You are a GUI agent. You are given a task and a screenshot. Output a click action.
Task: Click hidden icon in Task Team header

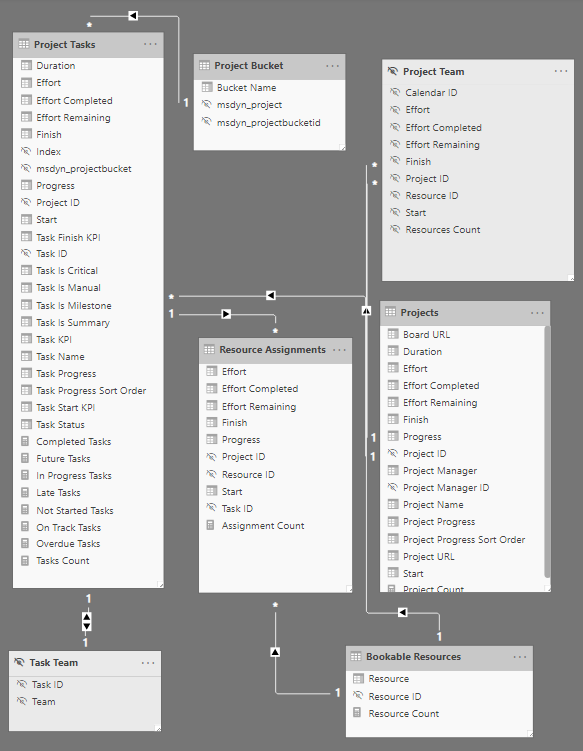pos(19,662)
